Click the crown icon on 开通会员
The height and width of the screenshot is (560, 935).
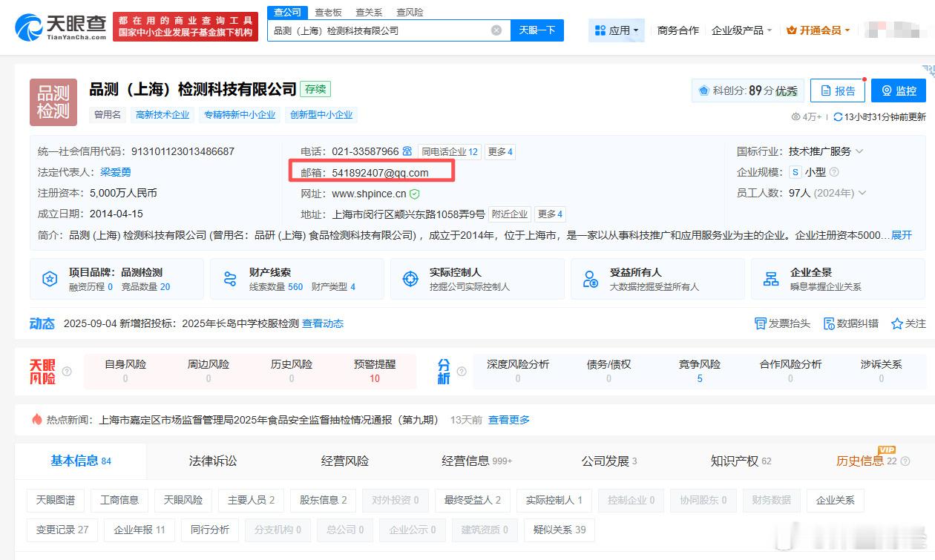click(x=791, y=30)
